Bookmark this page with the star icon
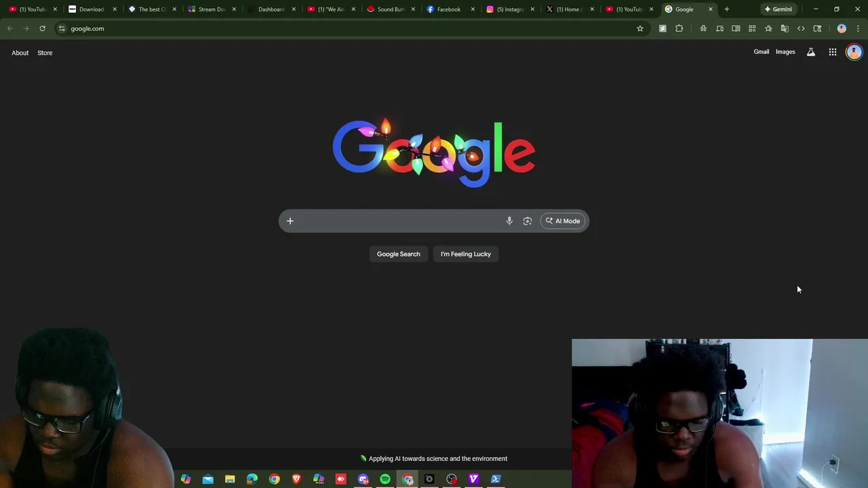This screenshot has height=488, width=868. tap(639, 28)
